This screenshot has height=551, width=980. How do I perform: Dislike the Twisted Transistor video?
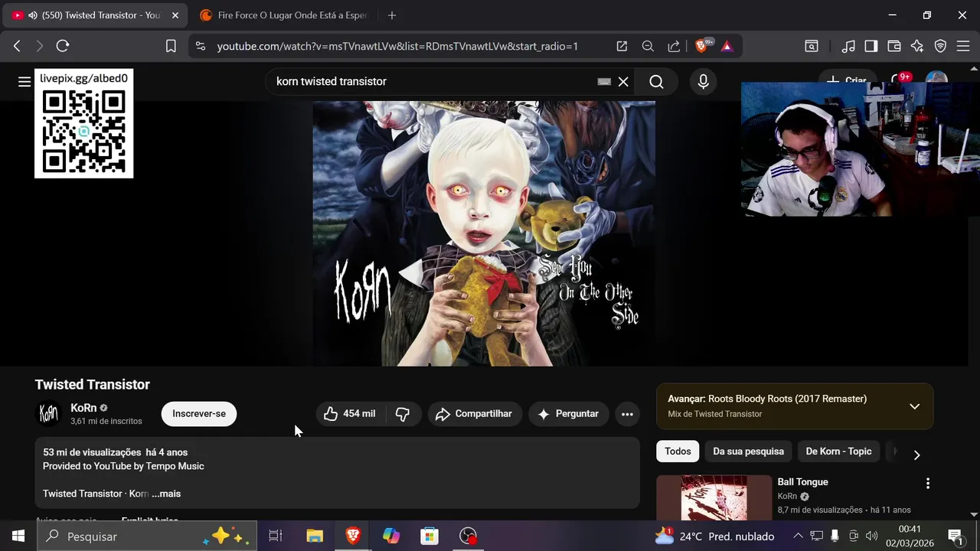click(x=403, y=414)
